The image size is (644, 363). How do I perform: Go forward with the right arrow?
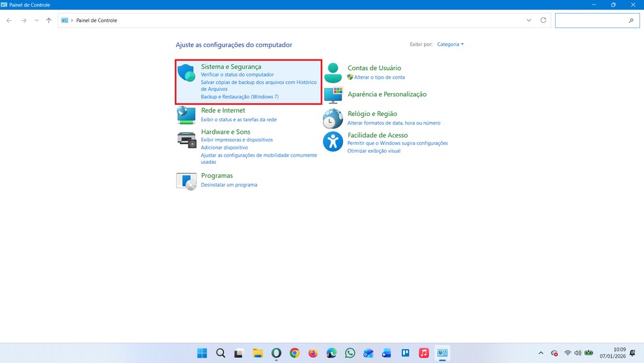[x=24, y=20]
